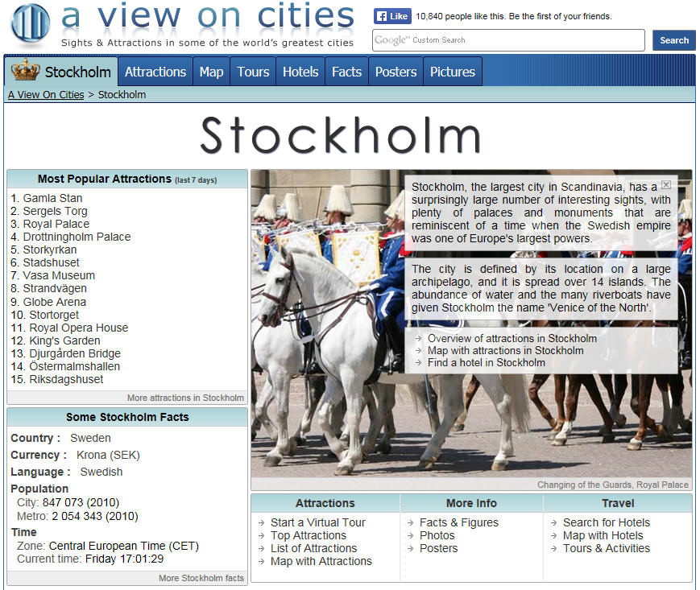
Task: Click Find a hotel in Stockholm
Action: click(x=487, y=362)
